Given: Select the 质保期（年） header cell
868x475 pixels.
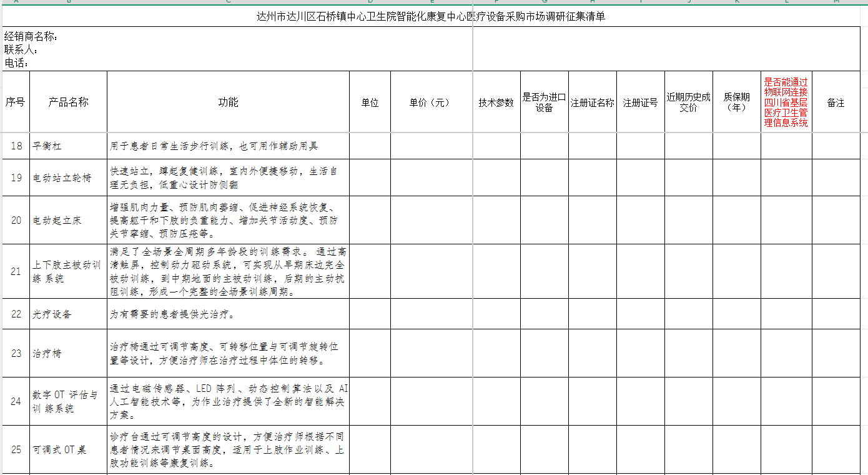Looking at the screenshot, I should 736,102.
